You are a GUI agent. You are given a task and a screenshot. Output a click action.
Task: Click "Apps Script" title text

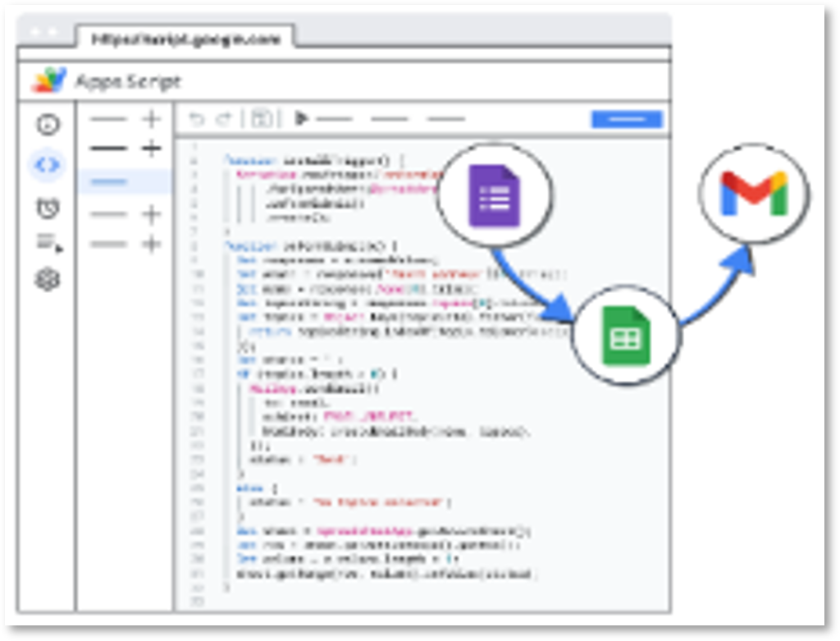pyautogui.click(x=128, y=81)
